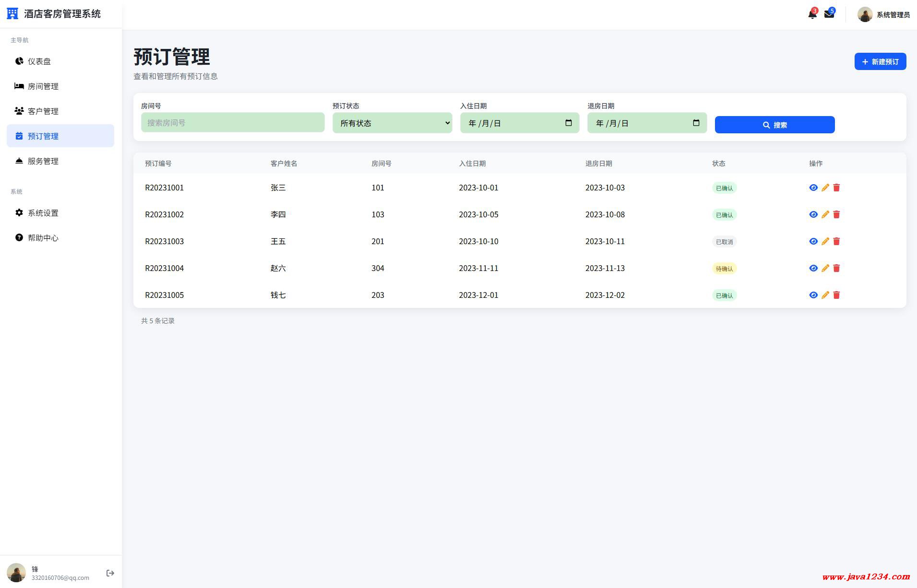The image size is (917, 588).
Task: Click the 房间号 search input field
Action: [x=233, y=123]
